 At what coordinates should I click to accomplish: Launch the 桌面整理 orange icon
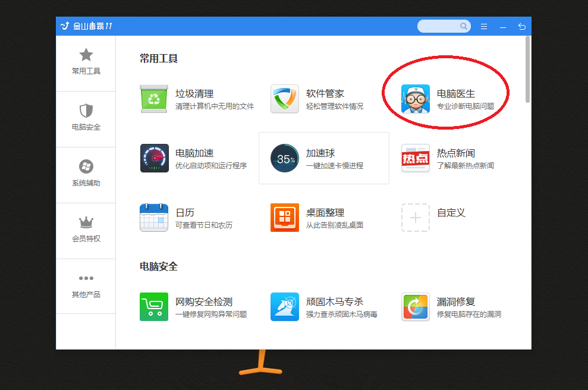pos(285,218)
